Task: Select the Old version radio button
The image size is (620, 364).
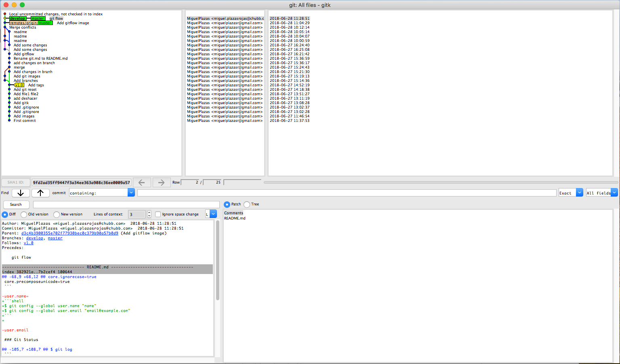Action: tap(24, 214)
